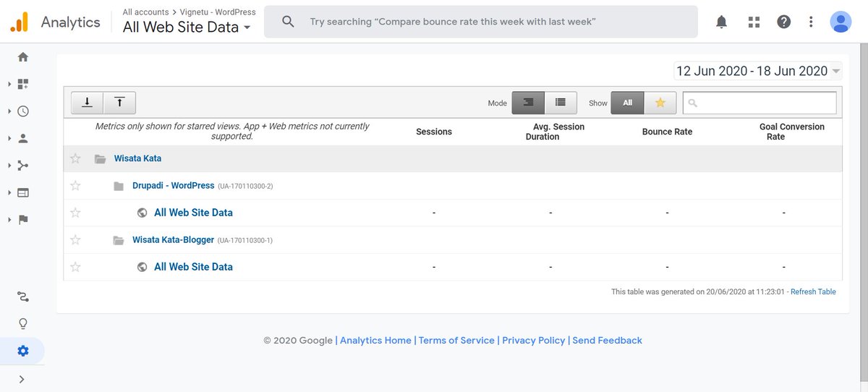Show only starred views
Viewport: 868px width, 392px height.
pyautogui.click(x=660, y=103)
